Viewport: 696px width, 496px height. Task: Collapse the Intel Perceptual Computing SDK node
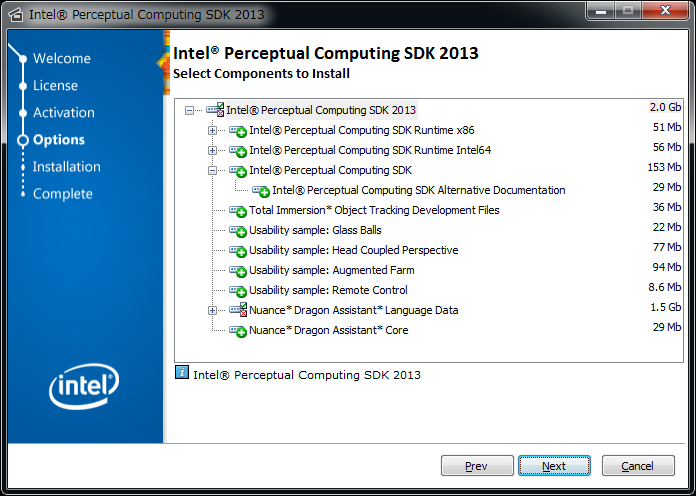(212, 170)
